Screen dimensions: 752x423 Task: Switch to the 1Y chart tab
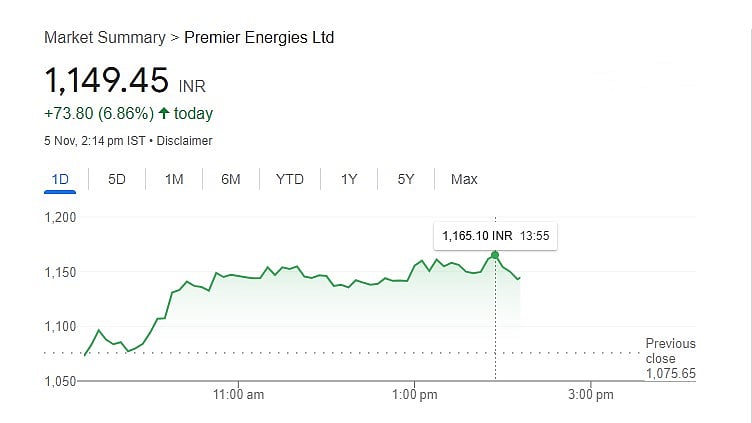349,180
